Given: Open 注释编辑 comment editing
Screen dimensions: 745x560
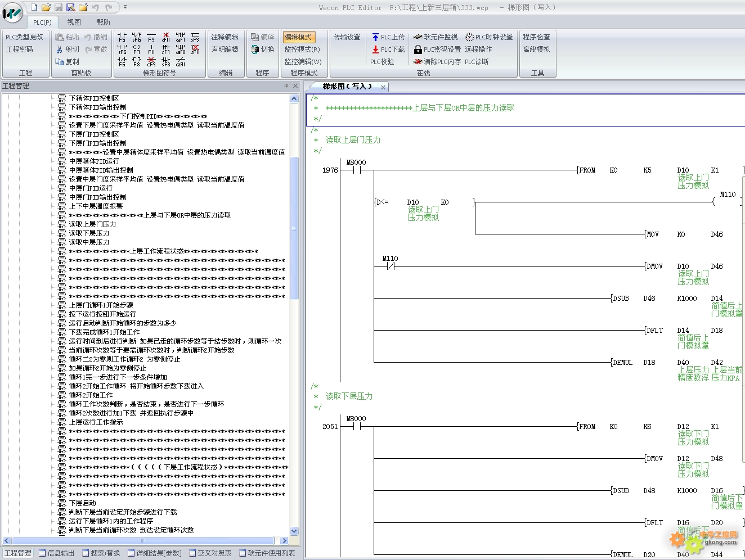Looking at the screenshot, I should pyautogui.click(x=225, y=37).
